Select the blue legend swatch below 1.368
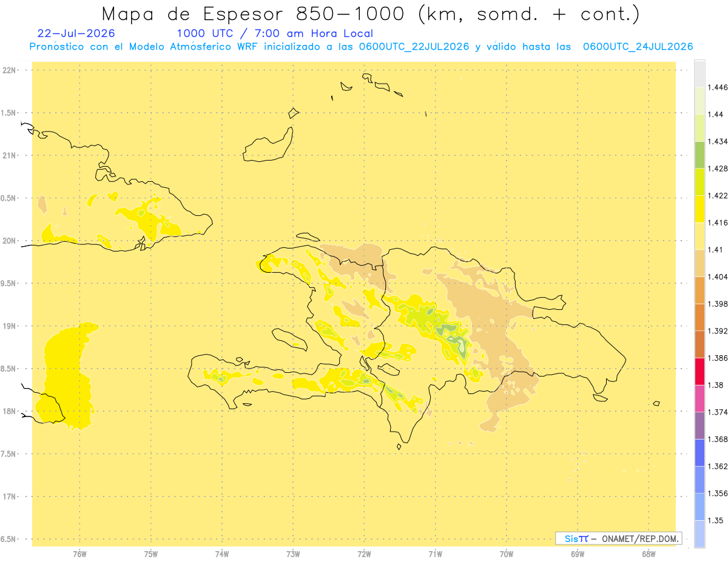 699,453
